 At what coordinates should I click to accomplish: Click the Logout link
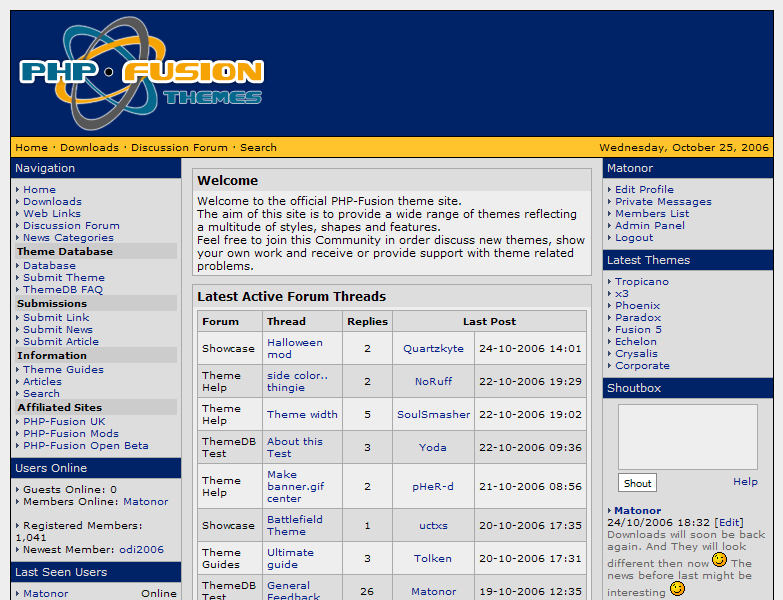634,238
